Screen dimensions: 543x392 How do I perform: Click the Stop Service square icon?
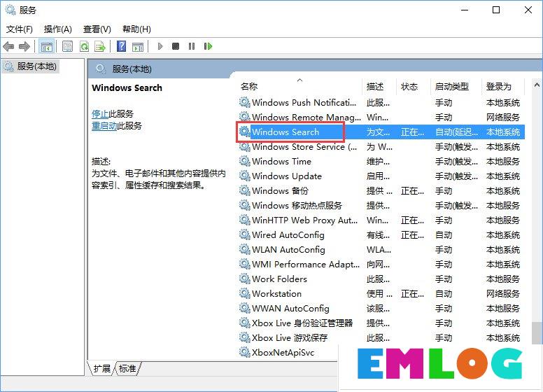[176, 46]
